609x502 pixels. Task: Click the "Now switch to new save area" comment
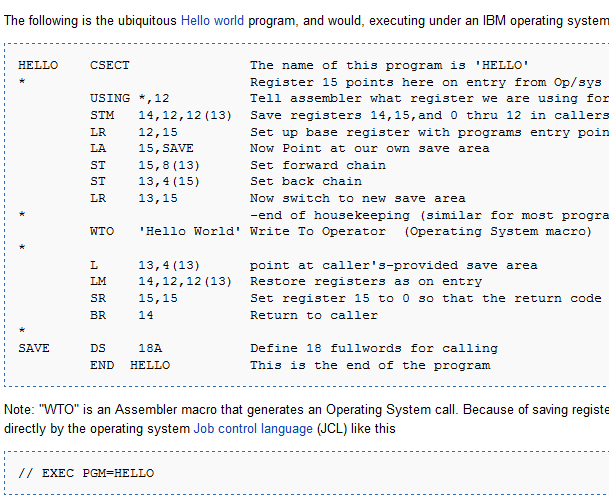click(x=357, y=198)
